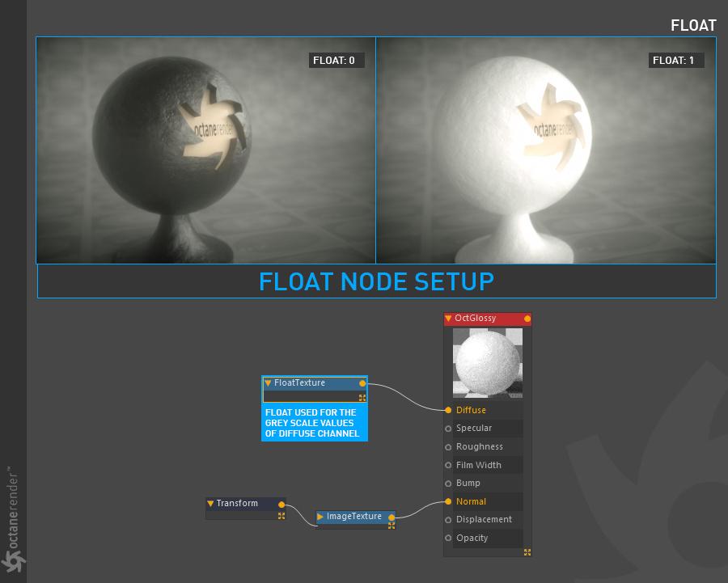Select the OctGlossy node header
Screen dimensions: 728x583
point(488,319)
